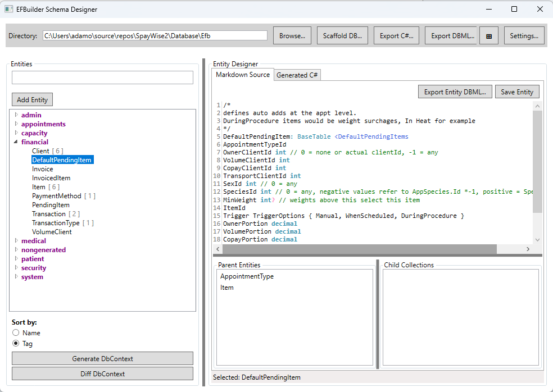The height and width of the screenshot is (392, 553).
Task: Open the Browse directory dialog
Action: pyautogui.click(x=292, y=35)
